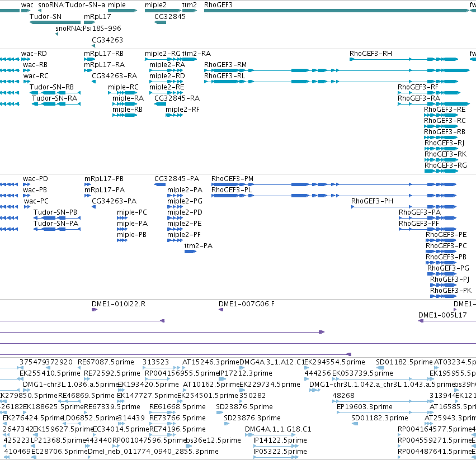
Task: Open transcript RhoGEF3-RH label
Action: point(371,54)
